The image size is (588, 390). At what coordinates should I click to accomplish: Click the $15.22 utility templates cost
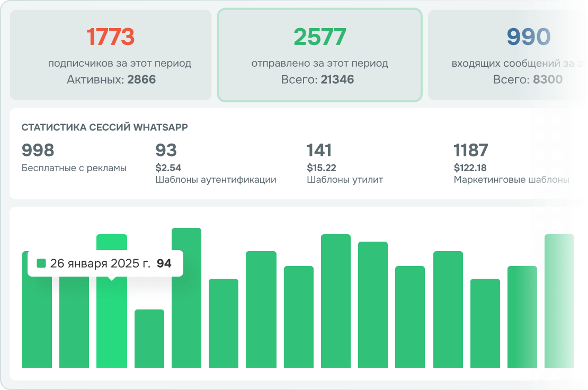tap(322, 167)
